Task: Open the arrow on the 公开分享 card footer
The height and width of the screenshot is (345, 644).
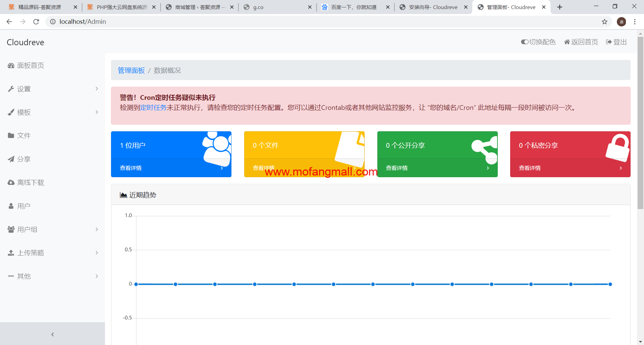Action: (x=488, y=168)
